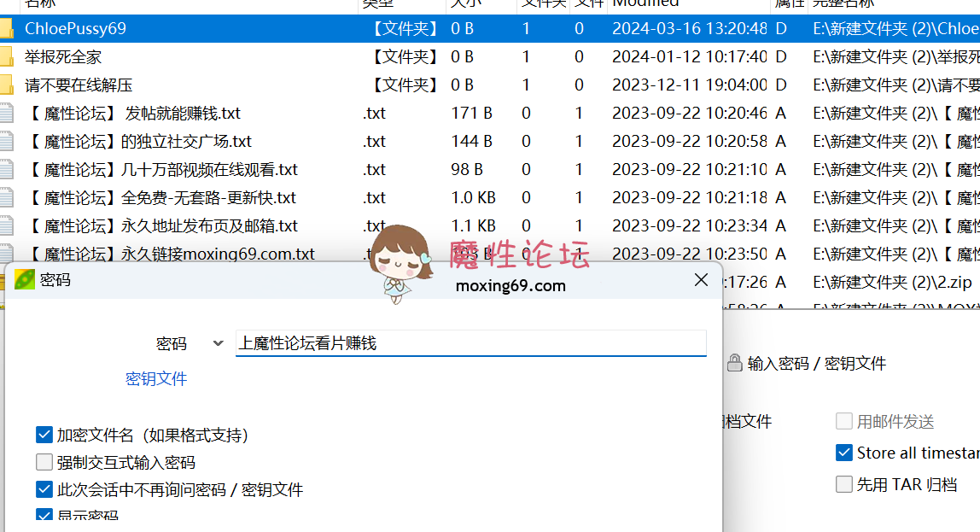Click the lock icon next to 输入密码
This screenshot has width=980, height=532.
click(x=735, y=362)
